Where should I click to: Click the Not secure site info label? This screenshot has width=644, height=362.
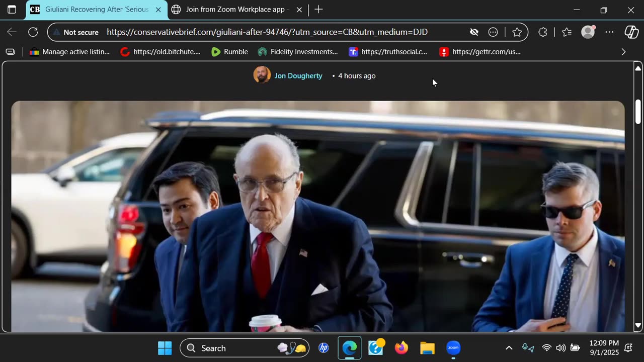tap(76, 32)
